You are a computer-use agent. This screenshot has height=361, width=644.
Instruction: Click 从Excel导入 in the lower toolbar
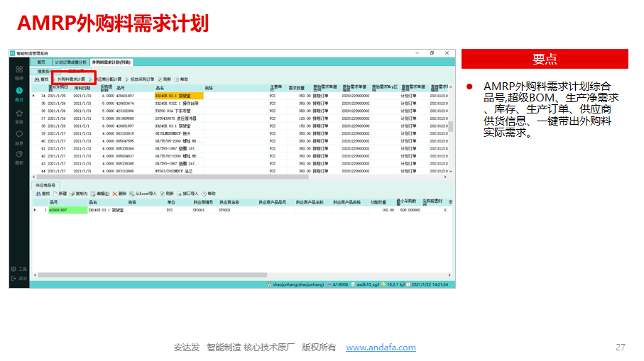coord(144,193)
